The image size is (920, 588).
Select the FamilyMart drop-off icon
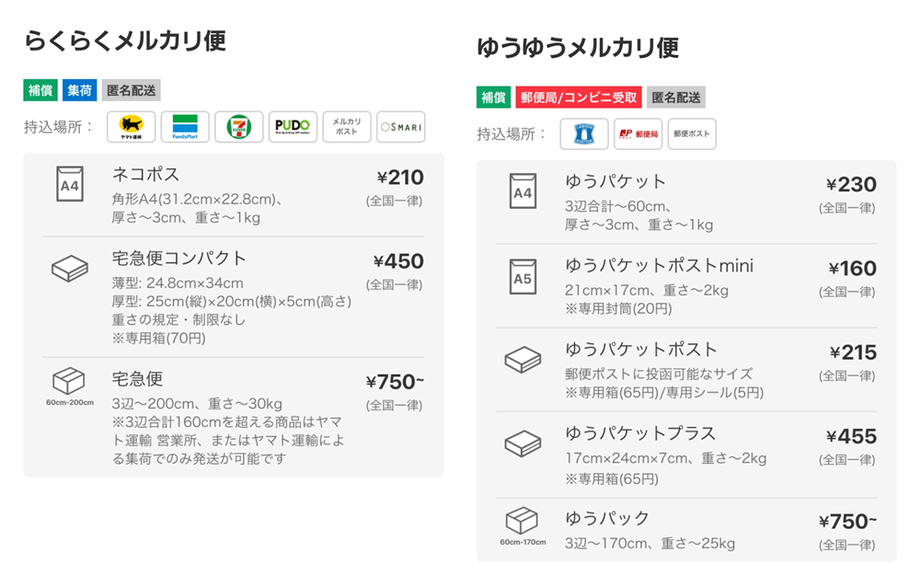point(185,127)
